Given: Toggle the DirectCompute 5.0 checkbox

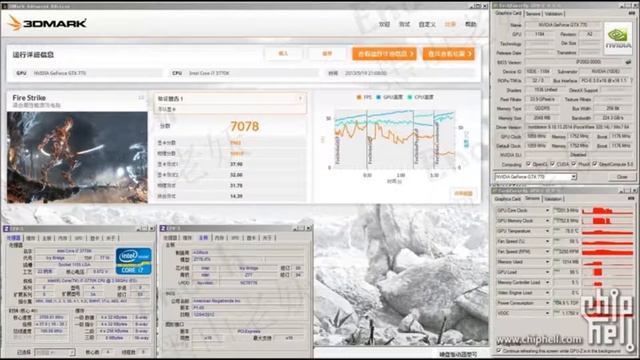Looking at the screenshot, I should coord(595,164).
